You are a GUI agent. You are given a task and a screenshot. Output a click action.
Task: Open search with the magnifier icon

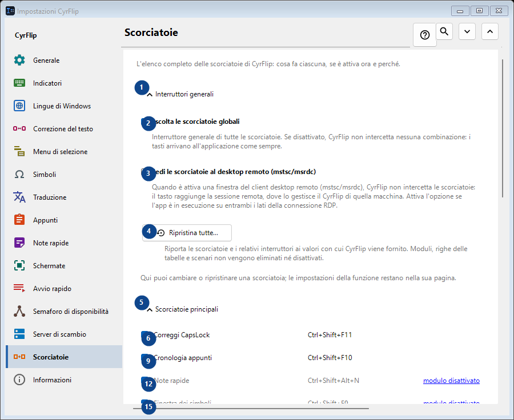pos(444,31)
